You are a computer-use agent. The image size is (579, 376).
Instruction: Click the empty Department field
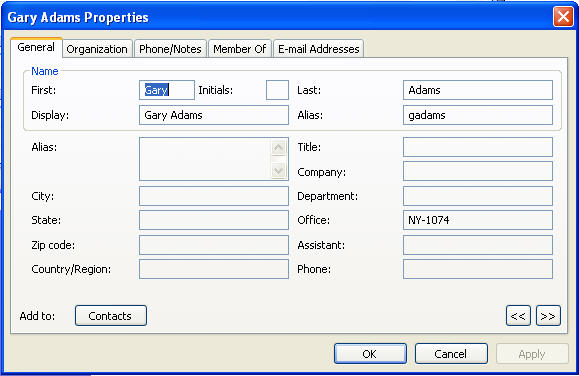point(478,196)
